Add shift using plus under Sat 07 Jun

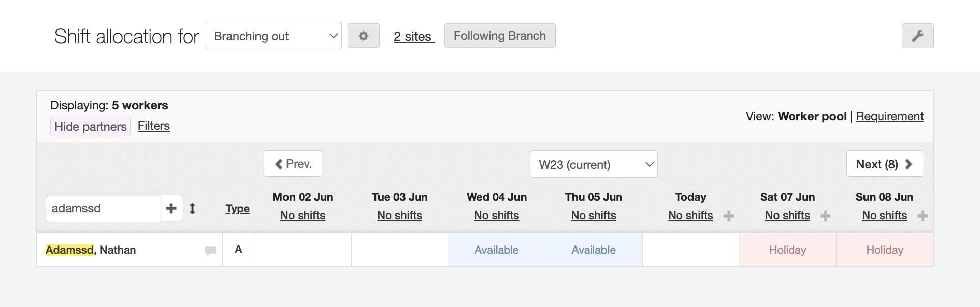825,216
